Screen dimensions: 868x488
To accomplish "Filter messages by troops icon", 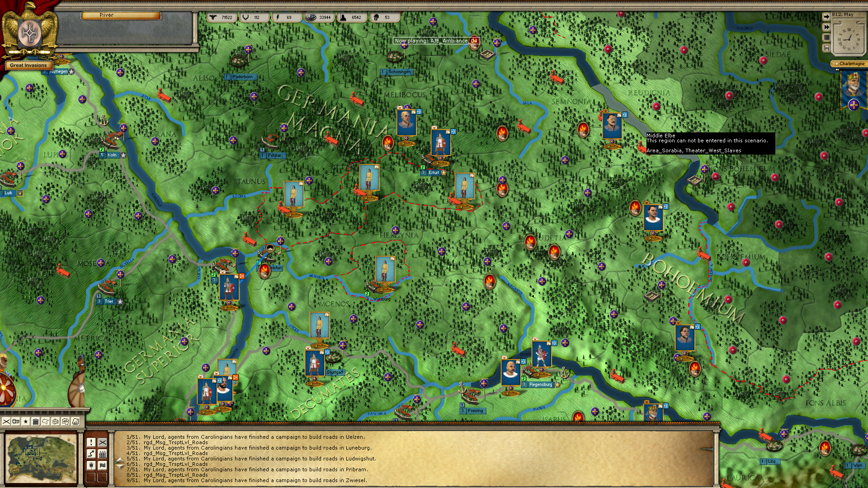I will (103, 454).
